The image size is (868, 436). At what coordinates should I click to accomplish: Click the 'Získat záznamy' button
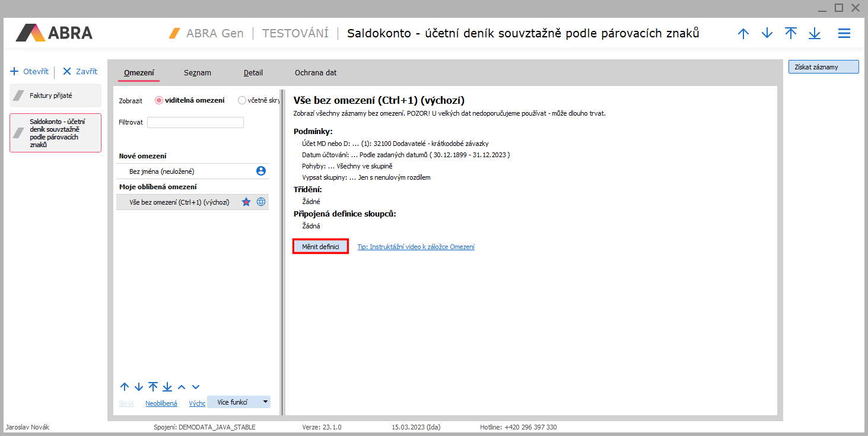tap(823, 67)
